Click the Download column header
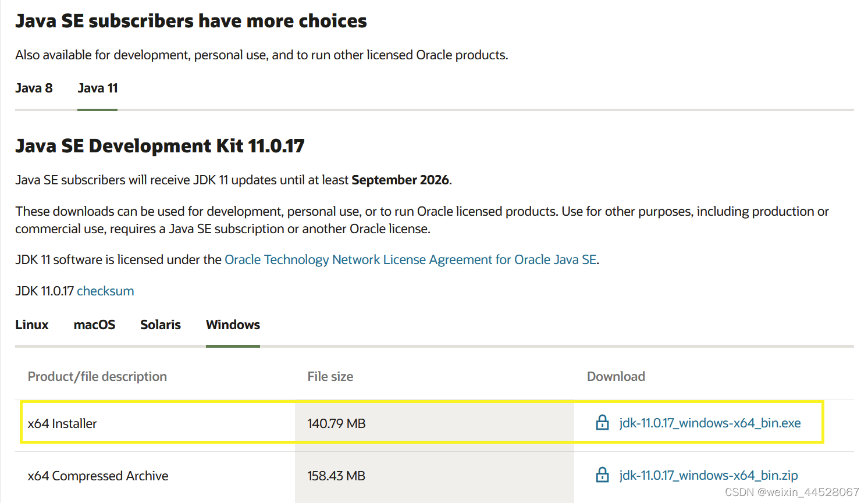 (x=616, y=377)
